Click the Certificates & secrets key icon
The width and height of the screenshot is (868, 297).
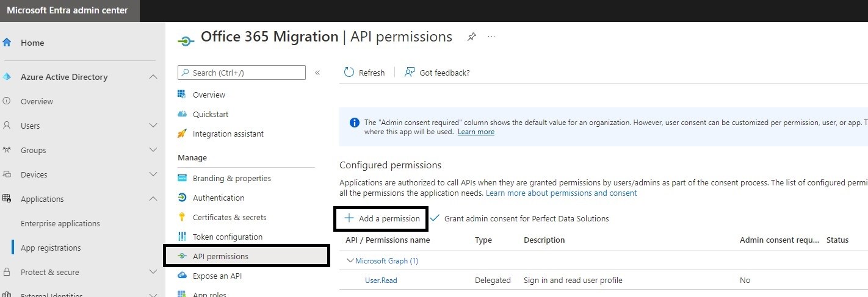181,217
